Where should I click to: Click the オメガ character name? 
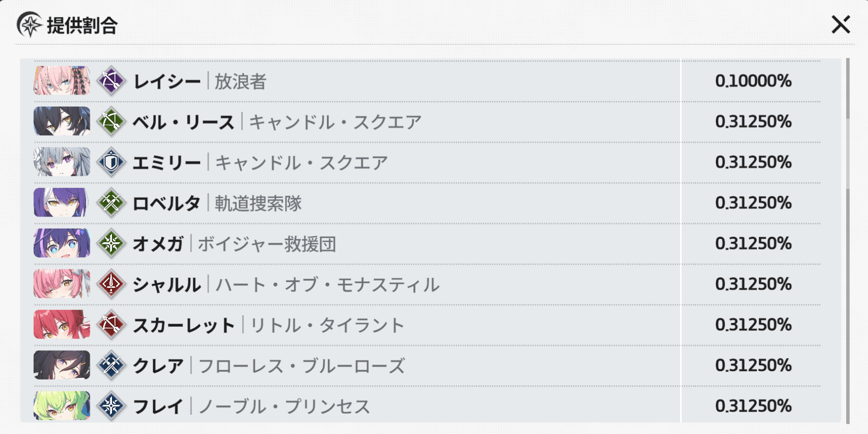click(158, 244)
